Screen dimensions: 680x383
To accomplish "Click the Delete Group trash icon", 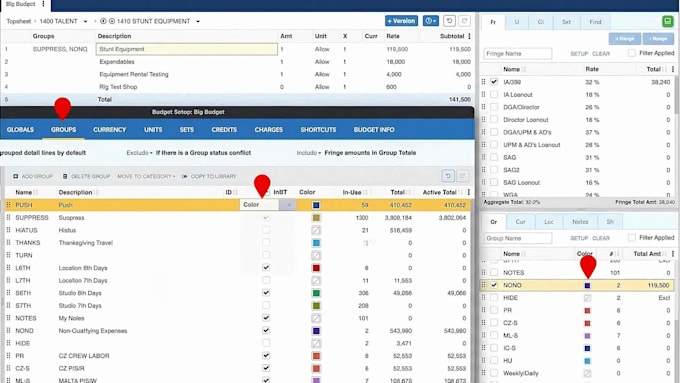I will tap(65, 177).
